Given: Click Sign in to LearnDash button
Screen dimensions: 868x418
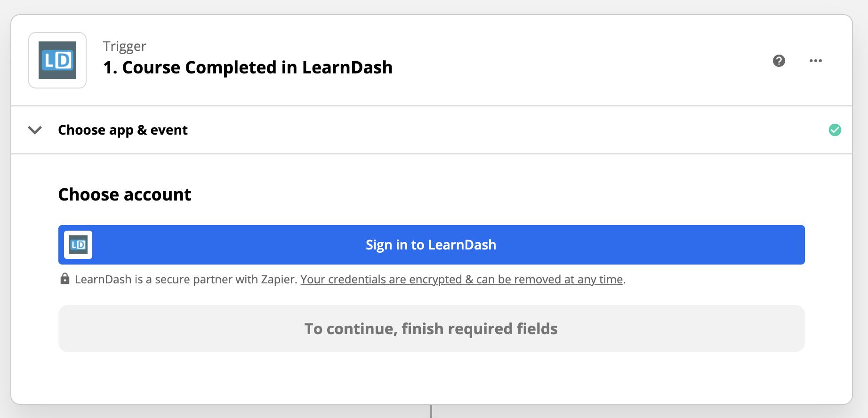Looking at the screenshot, I should coord(432,245).
